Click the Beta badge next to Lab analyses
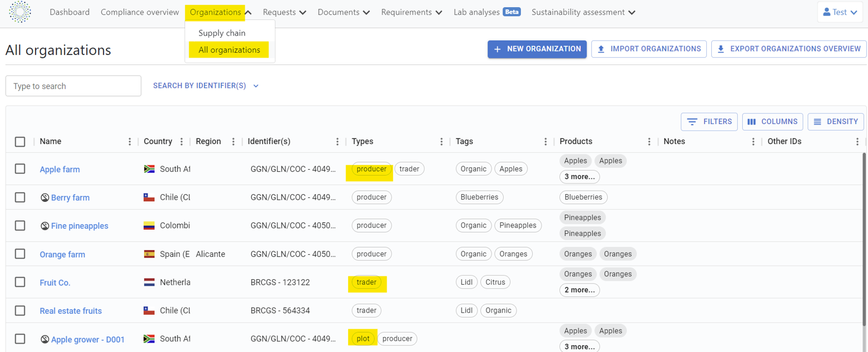Screen dimensions: 868x352 click(x=512, y=12)
